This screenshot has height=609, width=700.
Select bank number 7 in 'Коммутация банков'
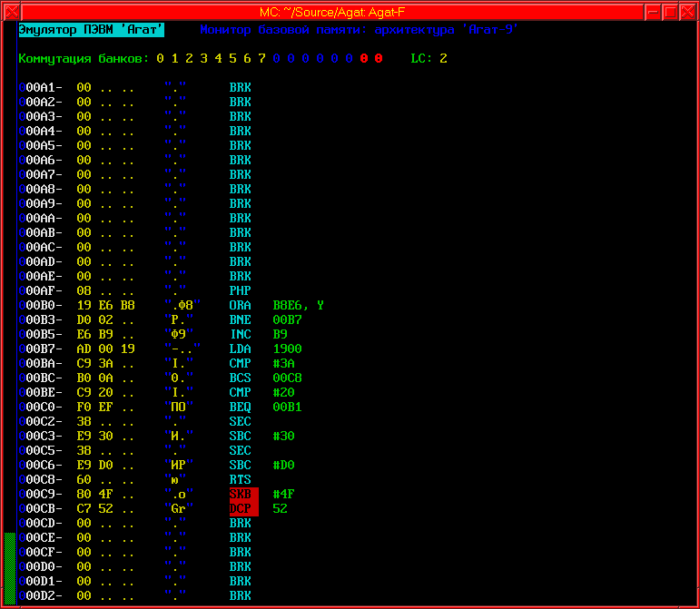(x=262, y=59)
